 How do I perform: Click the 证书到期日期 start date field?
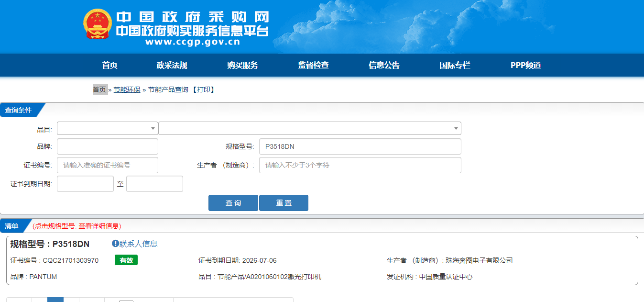coord(85,184)
